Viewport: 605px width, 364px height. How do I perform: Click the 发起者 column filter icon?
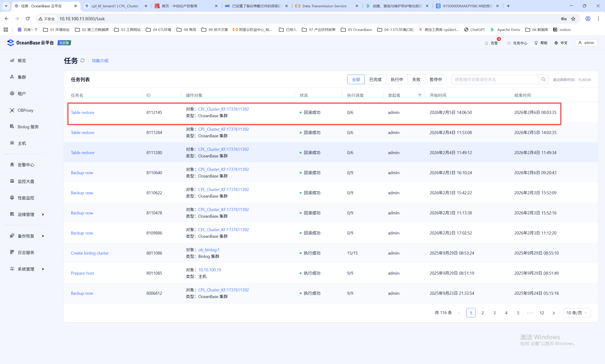coord(420,95)
